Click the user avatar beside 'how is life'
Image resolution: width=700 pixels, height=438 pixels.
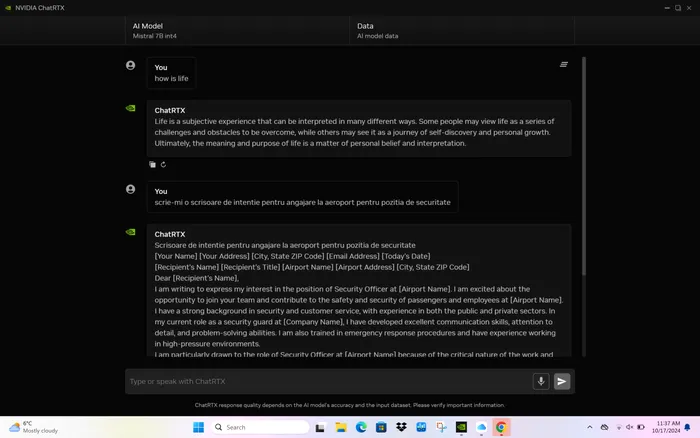tap(130, 65)
